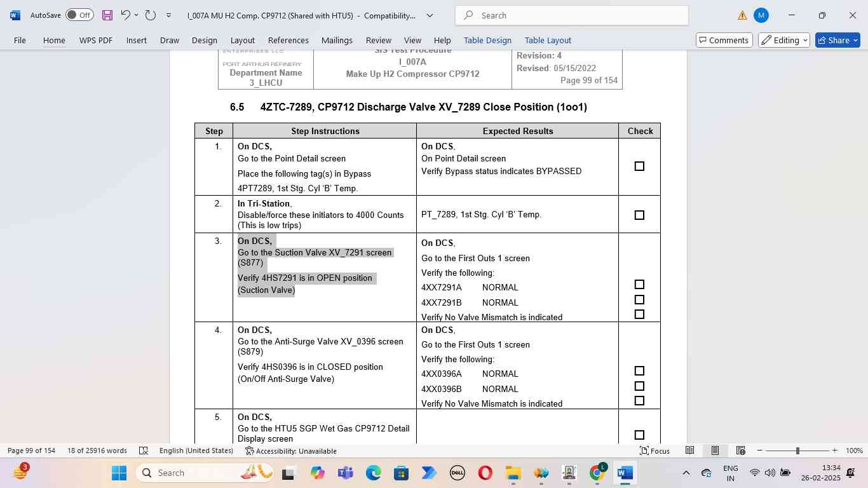Switch to the Home ribbon tab
This screenshot has width=868, height=488.
[54, 40]
